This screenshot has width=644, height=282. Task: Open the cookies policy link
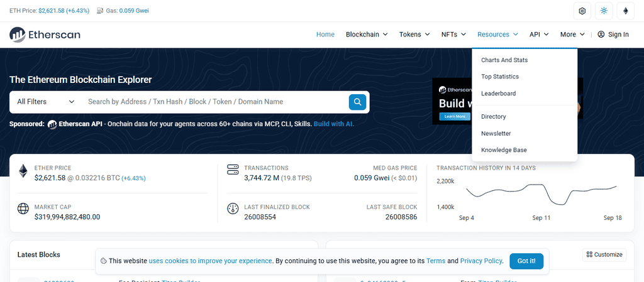click(x=210, y=261)
